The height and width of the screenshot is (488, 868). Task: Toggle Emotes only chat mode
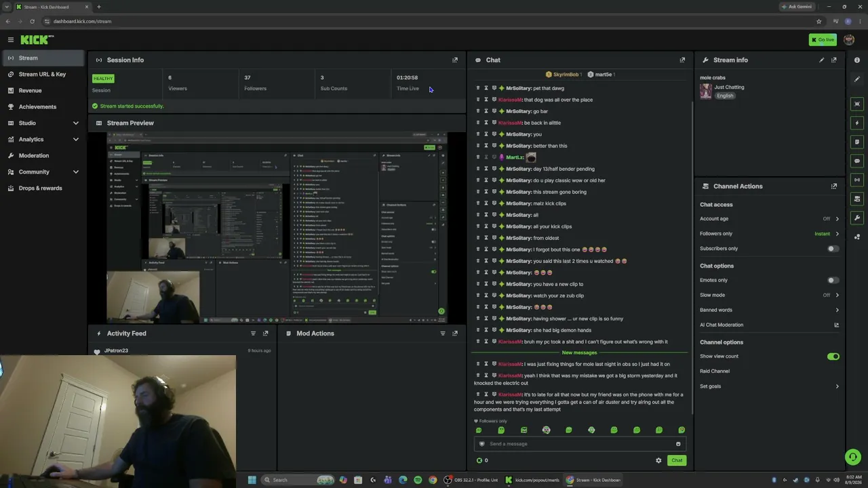click(833, 280)
